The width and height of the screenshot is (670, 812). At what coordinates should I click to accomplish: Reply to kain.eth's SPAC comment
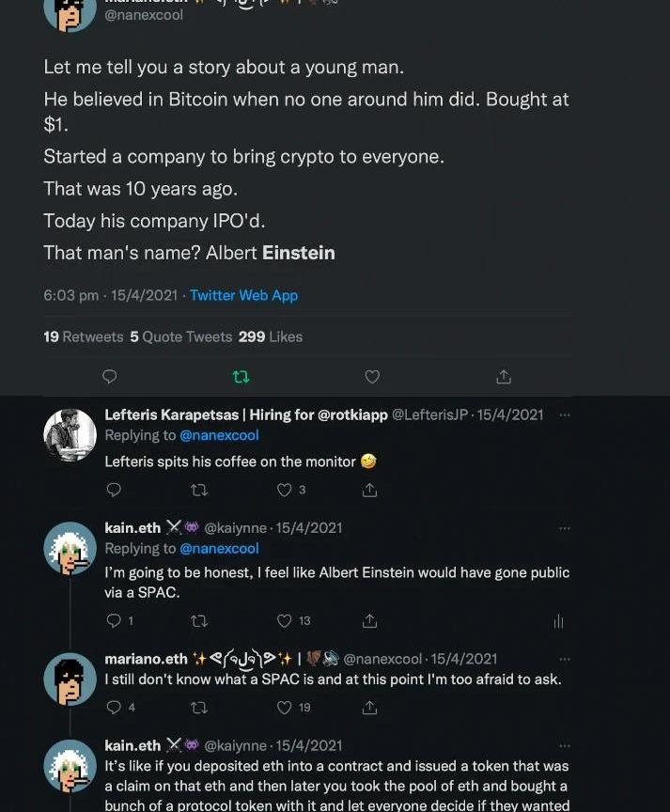coord(115,620)
